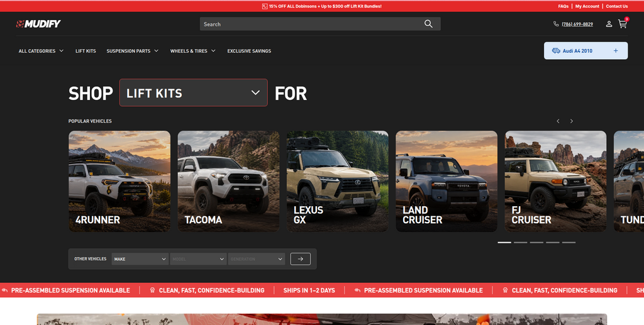Click the promo banner tag icon
Viewport: 644px width, 325px height.
(x=265, y=6)
